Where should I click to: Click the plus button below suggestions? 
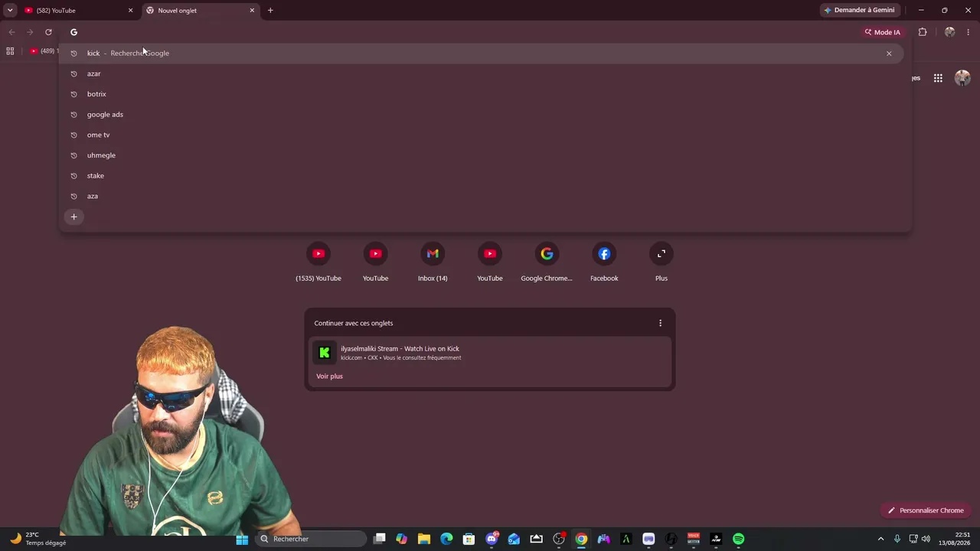tap(73, 217)
